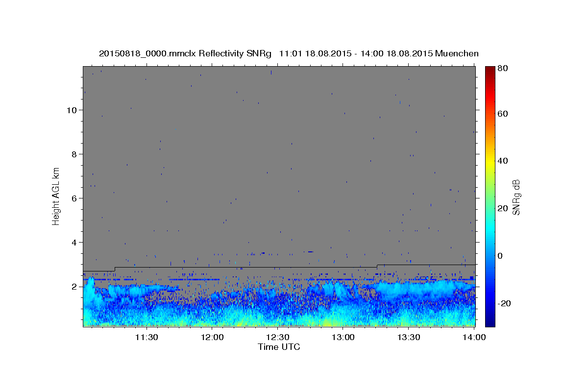Click the 14:00 time tick label
588x392 pixels.
click(x=474, y=338)
